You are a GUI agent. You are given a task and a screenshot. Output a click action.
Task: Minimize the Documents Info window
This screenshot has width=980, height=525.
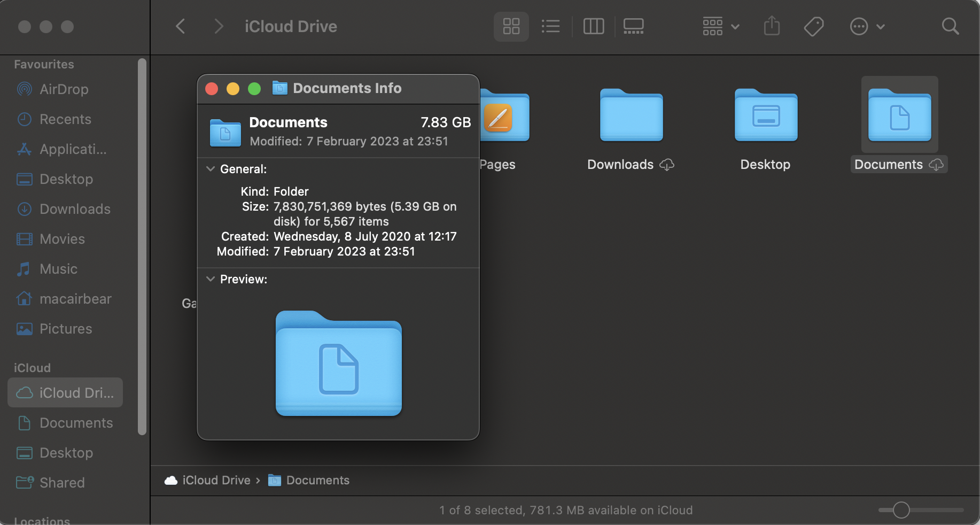pyautogui.click(x=233, y=89)
